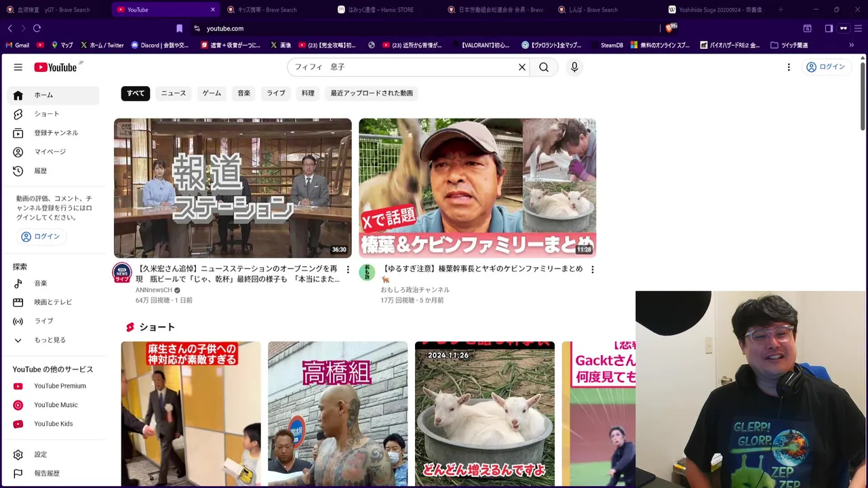Expand もっと見る in the sidebar
This screenshot has height=488, width=868.
pos(54,340)
